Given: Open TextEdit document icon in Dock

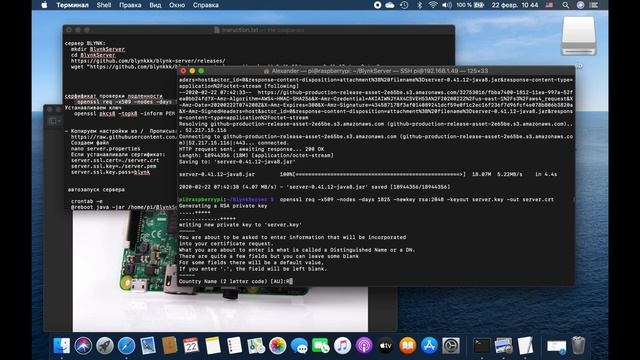Looking at the screenshot, I should (525, 346).
